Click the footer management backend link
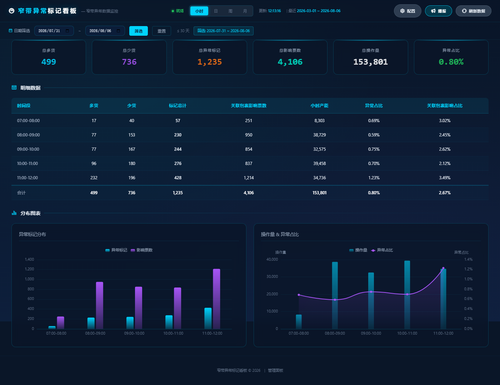Screen dimensions: 500x385 pyautogui.click(x=275, y=370)
